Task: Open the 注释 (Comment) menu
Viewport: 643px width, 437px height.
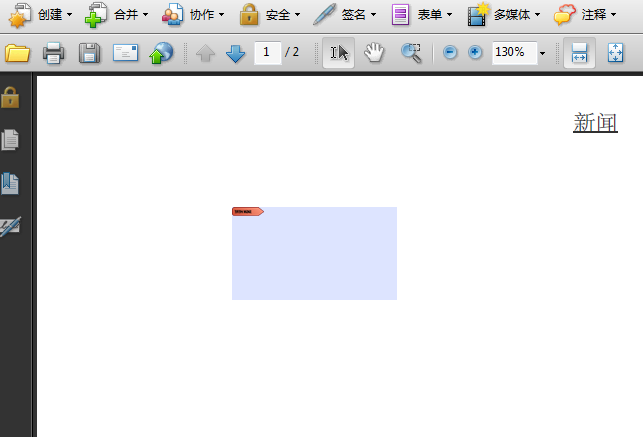Action: [x=585, y=15]
